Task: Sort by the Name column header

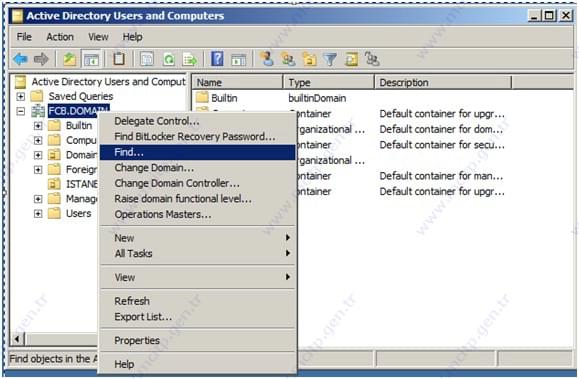Action: click(x=237, y=82)
